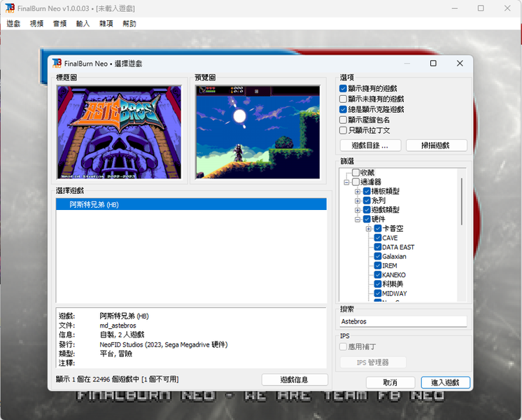Uncheck the 機板類型 filter checkbox

(x=367, y=191)
